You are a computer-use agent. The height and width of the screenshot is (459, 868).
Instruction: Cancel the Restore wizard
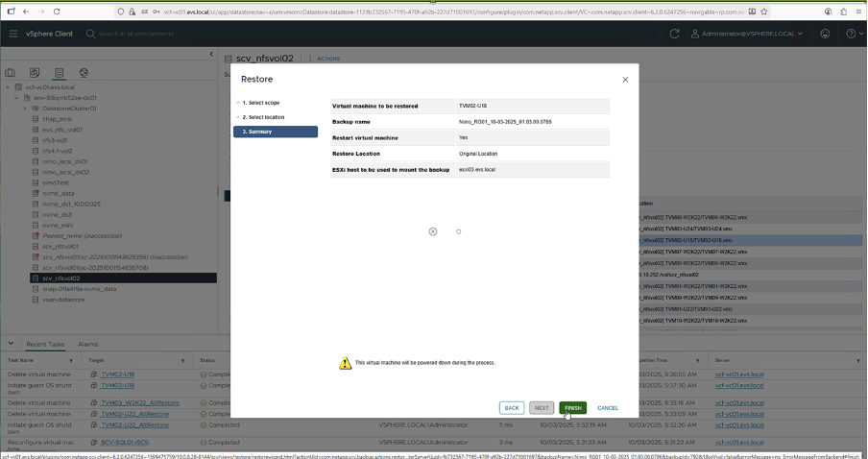click(607, 408)
